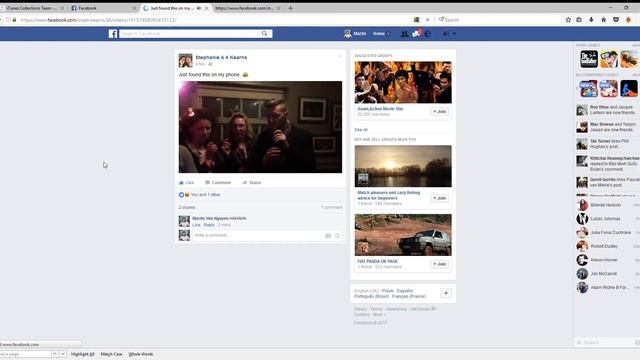Click find bar next arrow
The image size is (640, 360).
[x=62, y=354]
